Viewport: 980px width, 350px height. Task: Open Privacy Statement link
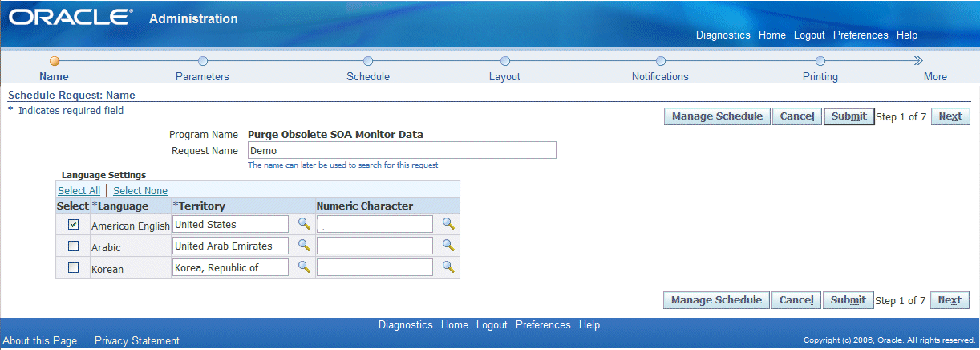pos(137,340)
